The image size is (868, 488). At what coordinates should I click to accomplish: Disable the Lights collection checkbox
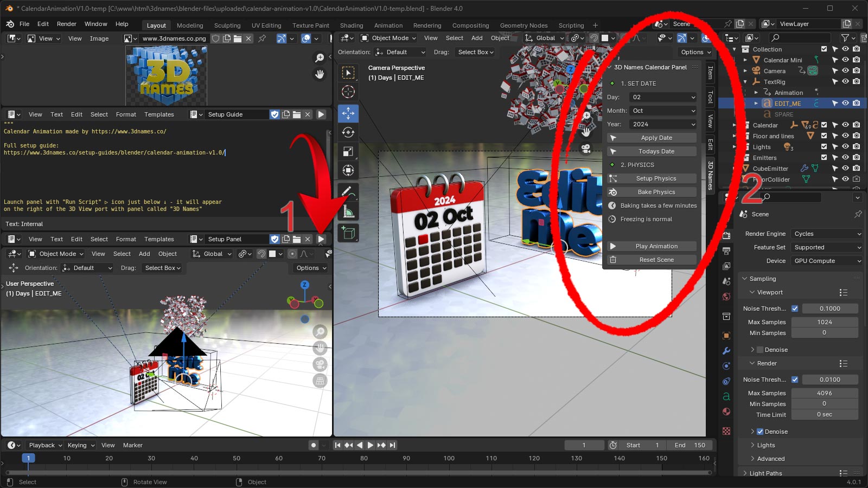click(x=824, y=147)
